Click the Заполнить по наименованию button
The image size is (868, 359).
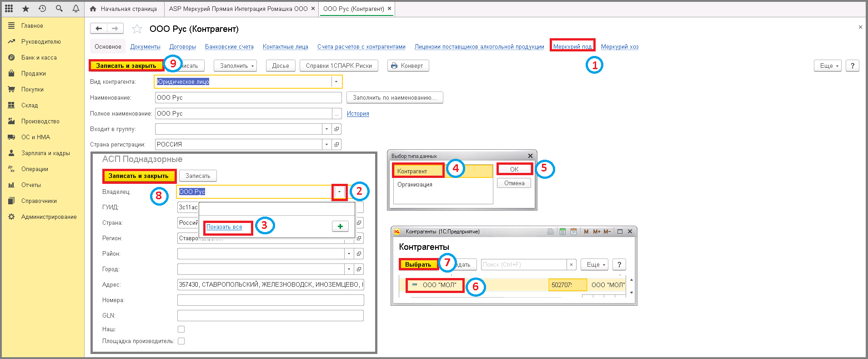tap(395, 97)
